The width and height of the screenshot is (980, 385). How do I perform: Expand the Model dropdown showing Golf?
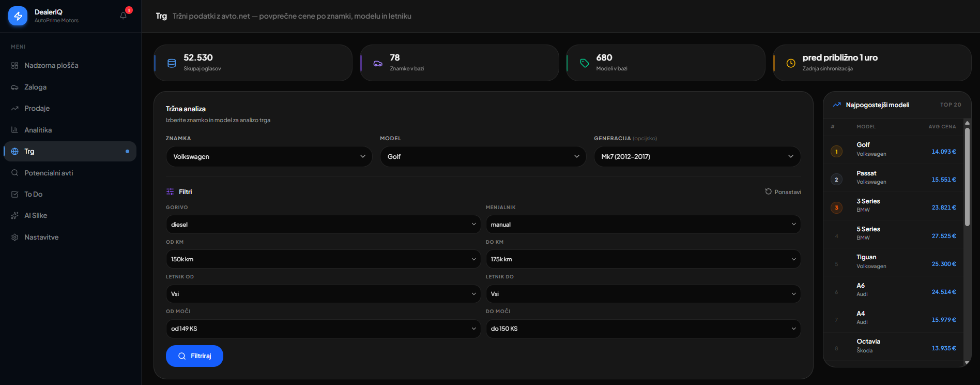[483, 157]
